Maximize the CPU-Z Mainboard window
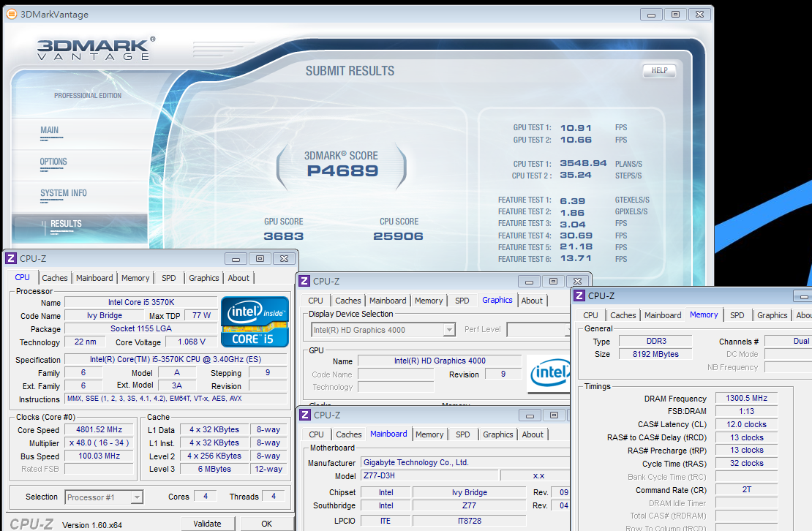Viewport: 812px width, 531px height. 554,415
